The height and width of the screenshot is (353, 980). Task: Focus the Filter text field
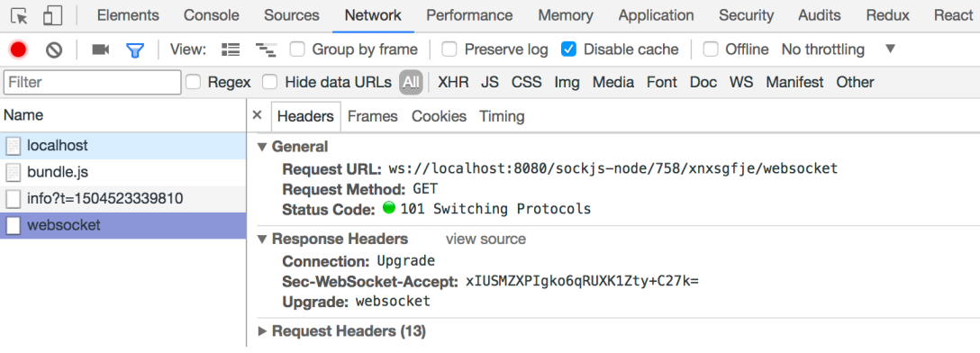[93, 83]
